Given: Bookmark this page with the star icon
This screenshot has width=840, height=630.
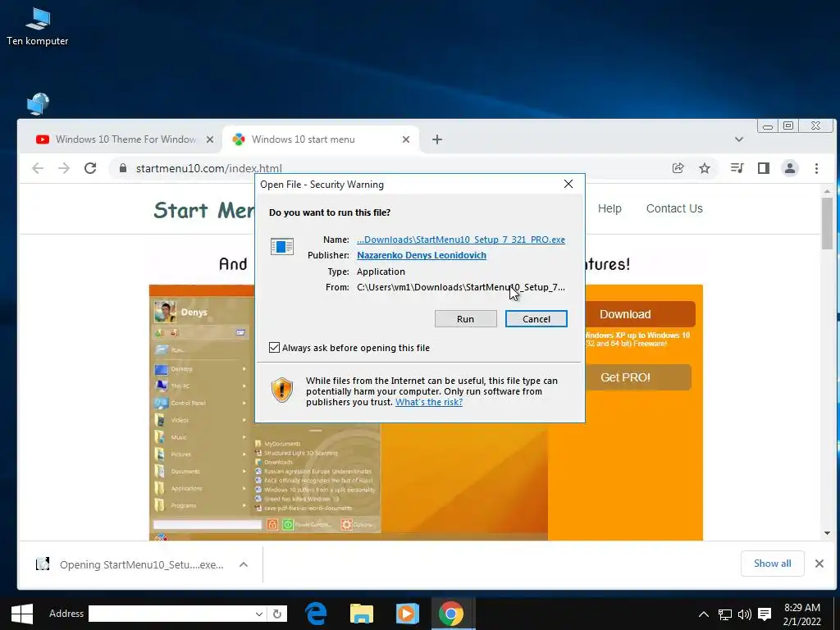Looking at the screenshot, I should [705, 168].
